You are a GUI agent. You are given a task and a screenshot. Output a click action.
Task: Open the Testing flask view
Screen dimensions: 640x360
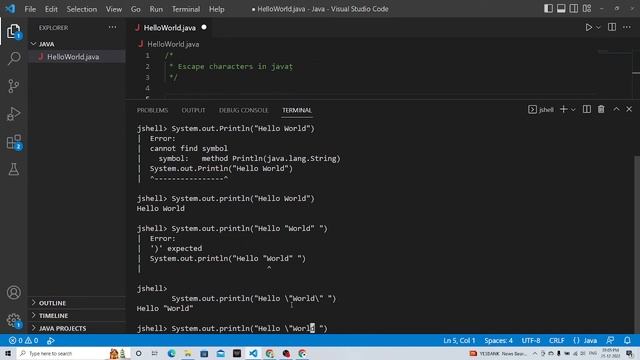tap(13, 169)
